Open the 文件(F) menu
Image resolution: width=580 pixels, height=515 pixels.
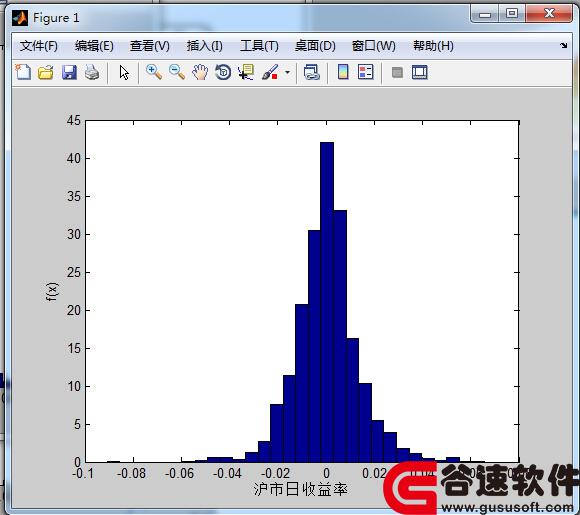(x=38, y=46)
